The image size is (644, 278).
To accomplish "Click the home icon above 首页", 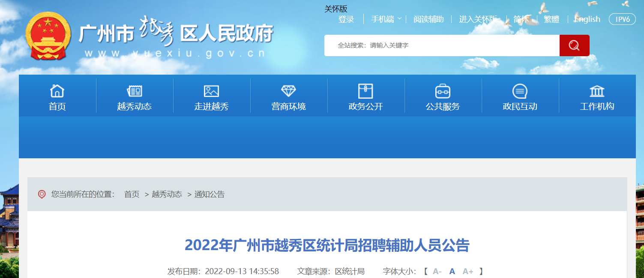I will click(x=57, y=91).
